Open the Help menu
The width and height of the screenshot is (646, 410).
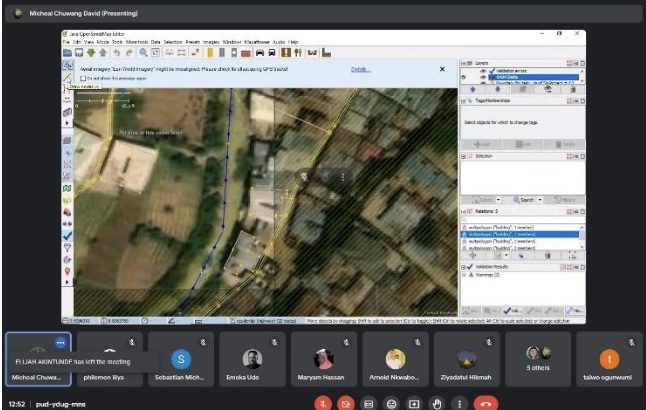(293, 42)
